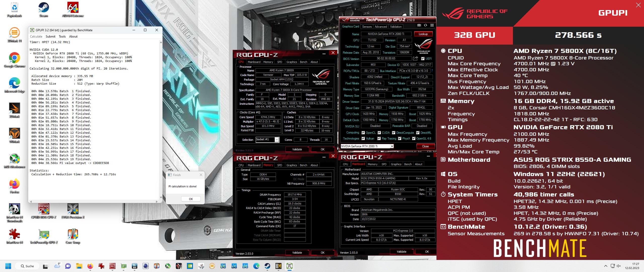Click OK in the Finish dialog

click(x=191, y=199)
